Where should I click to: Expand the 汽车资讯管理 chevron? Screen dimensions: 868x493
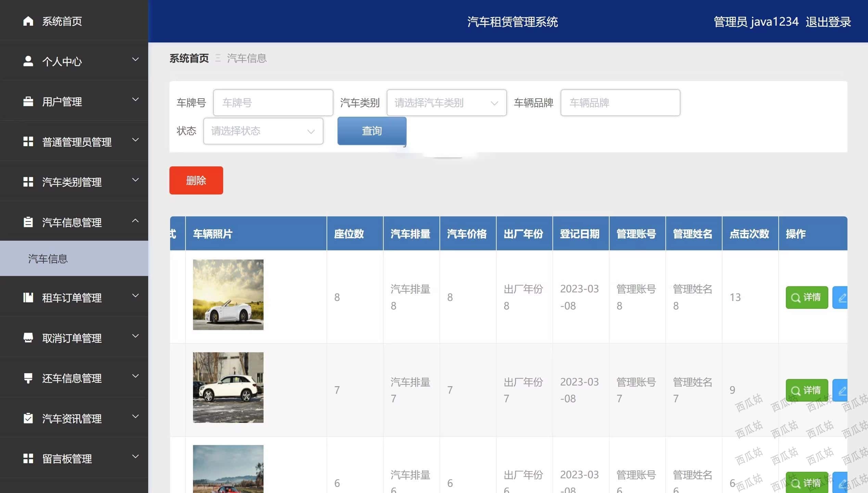coord(136,416)
